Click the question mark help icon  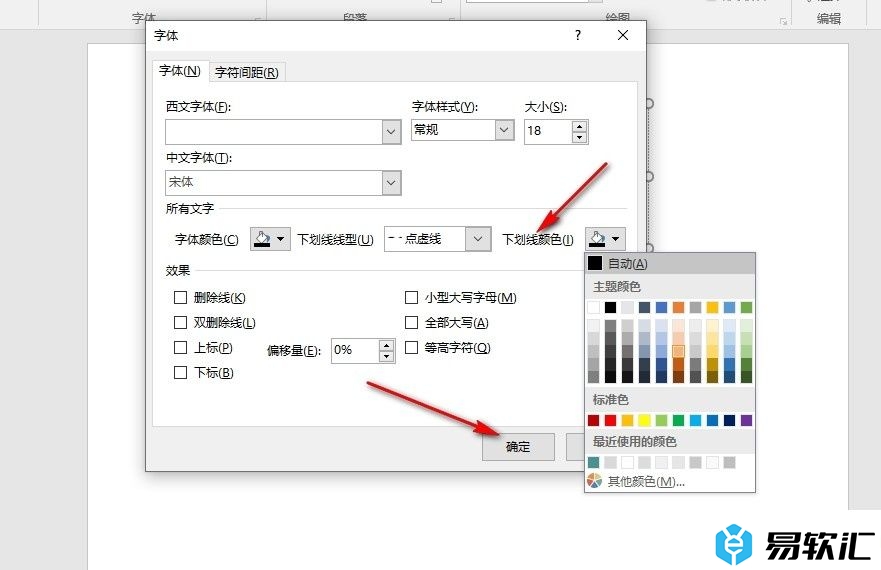[x=578, y=35]
